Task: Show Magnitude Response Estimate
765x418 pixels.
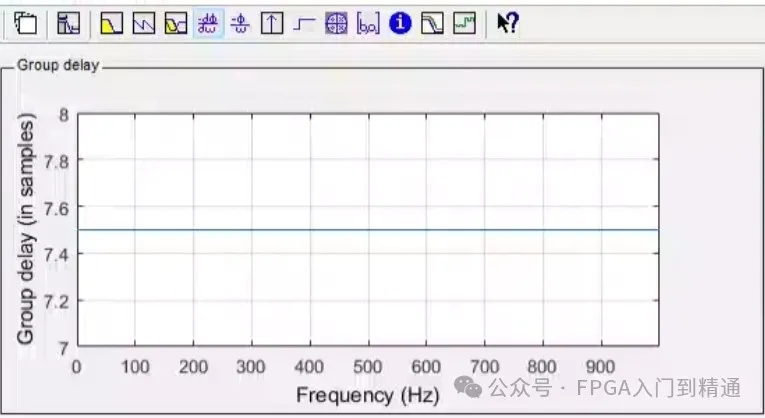Action: [x=432, y=23]
